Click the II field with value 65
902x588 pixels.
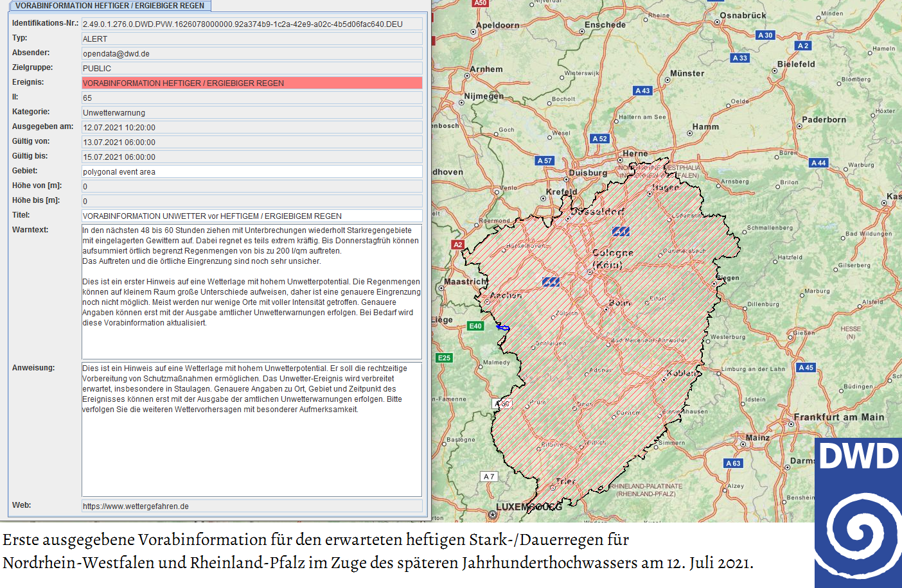(x=252, y=98)
